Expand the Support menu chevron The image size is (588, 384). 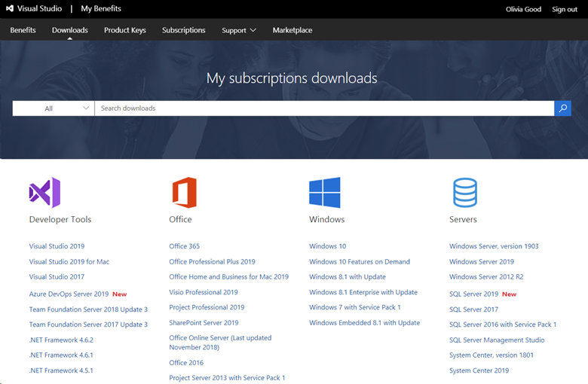coord(253,30)
